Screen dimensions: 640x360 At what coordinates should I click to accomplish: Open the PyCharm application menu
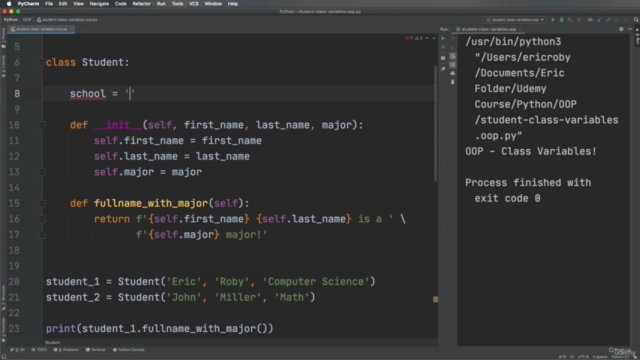point(28,4)
